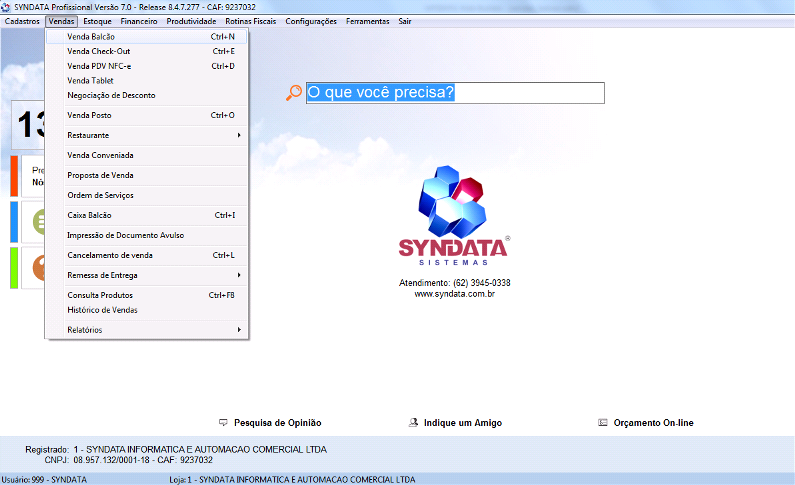Click the Syndata app icon in the title bar

6,7
